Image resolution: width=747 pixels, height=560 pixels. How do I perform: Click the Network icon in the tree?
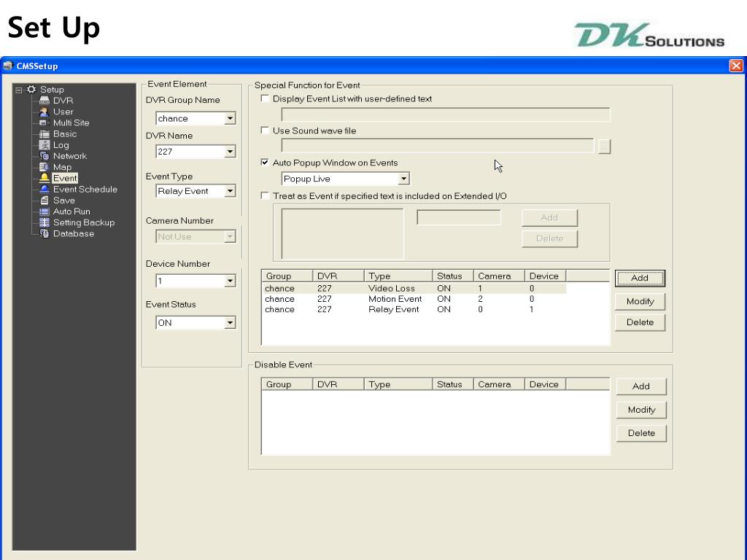click(x=44, y=156)
